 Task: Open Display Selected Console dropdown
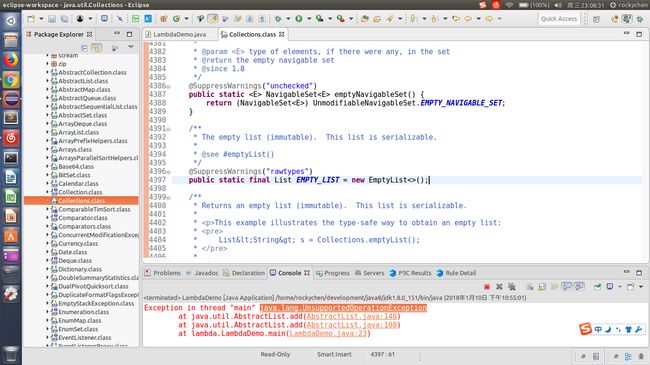(x=620, y=287)
